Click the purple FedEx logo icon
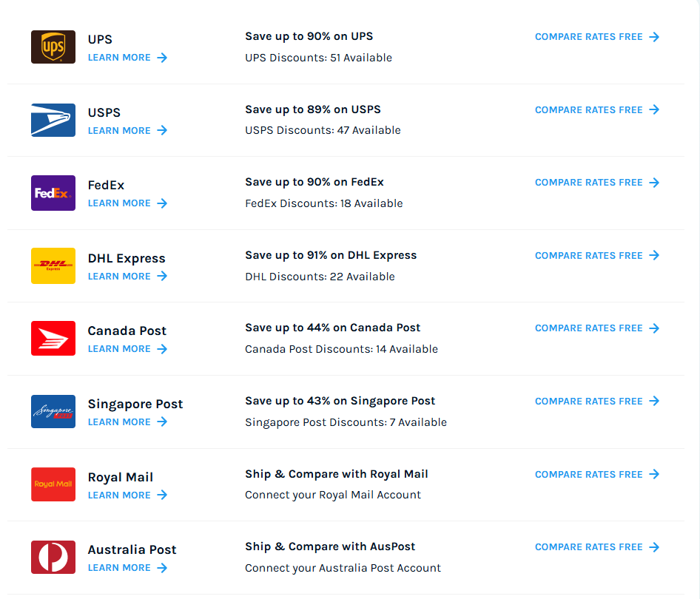The image size is (700, 599). (x=53, y=193)
